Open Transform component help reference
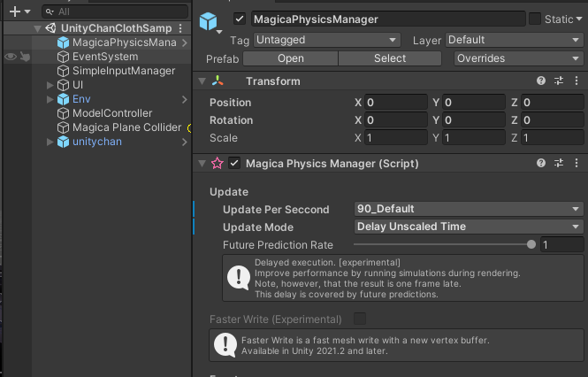Viewport: 588px width, 377px height. pos(540,81)
